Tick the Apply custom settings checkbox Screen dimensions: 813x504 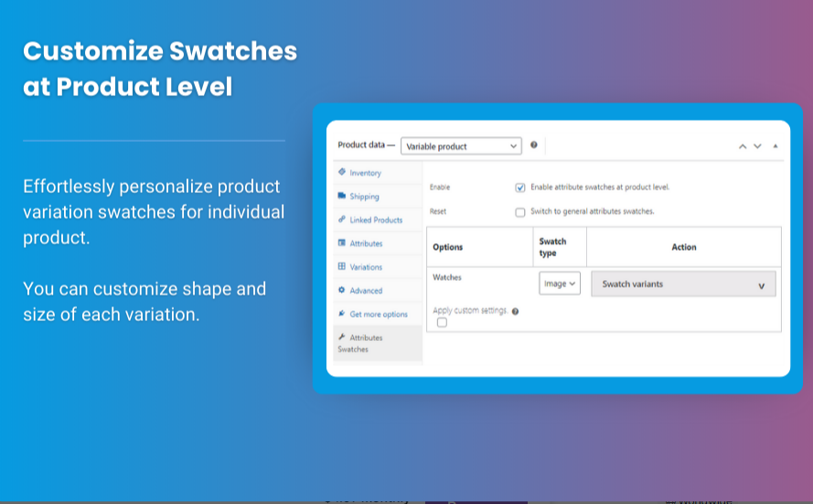pos(442,323)
